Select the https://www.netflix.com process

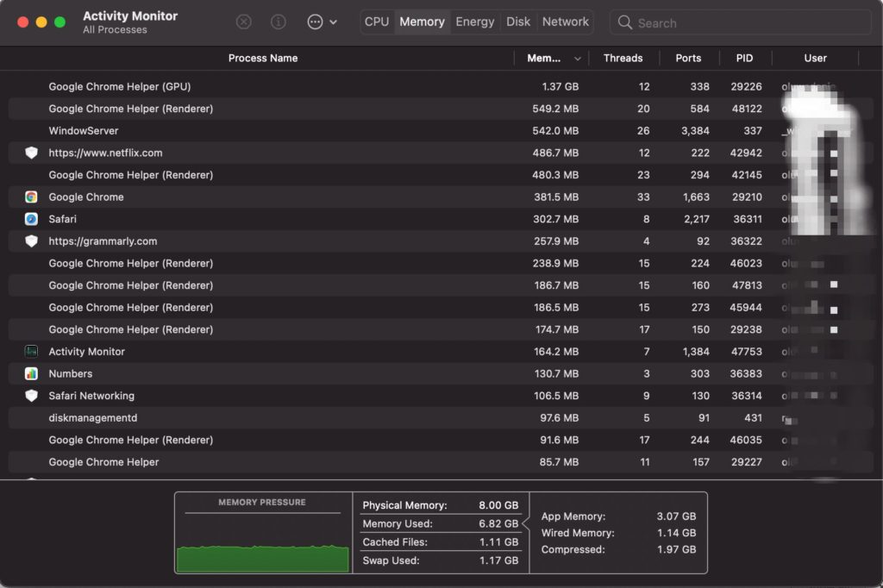(x=105, y=153)
